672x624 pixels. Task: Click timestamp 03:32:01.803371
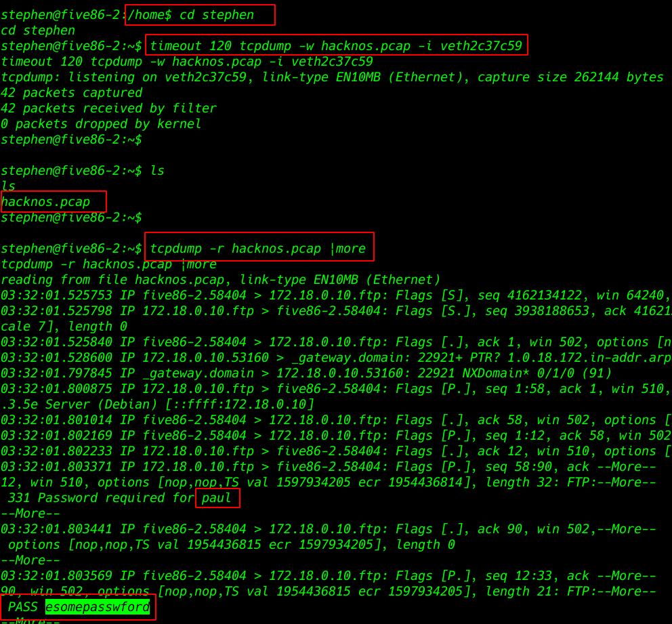(x=57, y=467)
